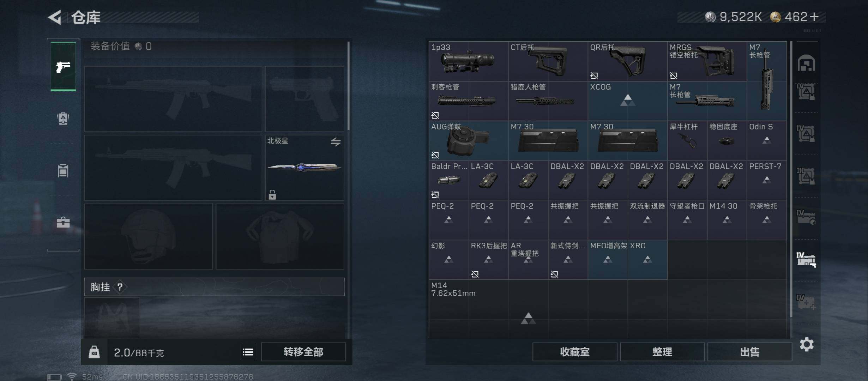868x381 pixels.
Task: Select the AUG弹鼓 drum magazine item
Action: click(x=469, y=141)
